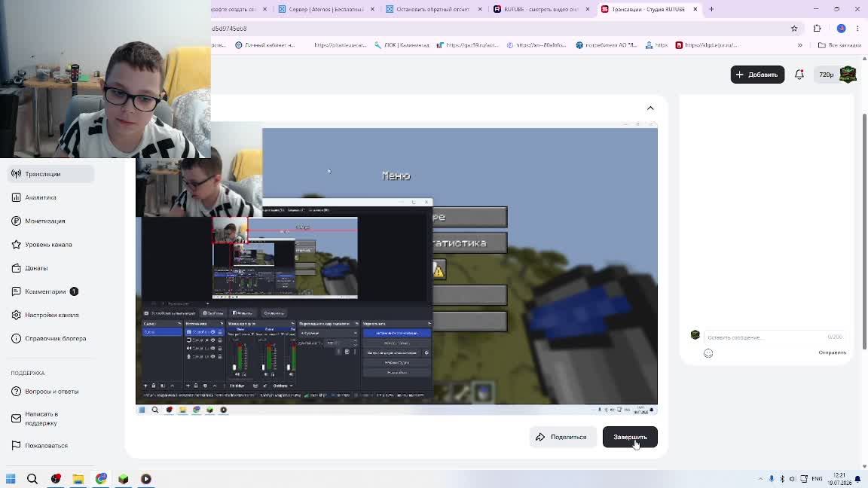Open Комментарии in the sidebar
The width and height of the screenshot is (868, 488).
(51, 291)
